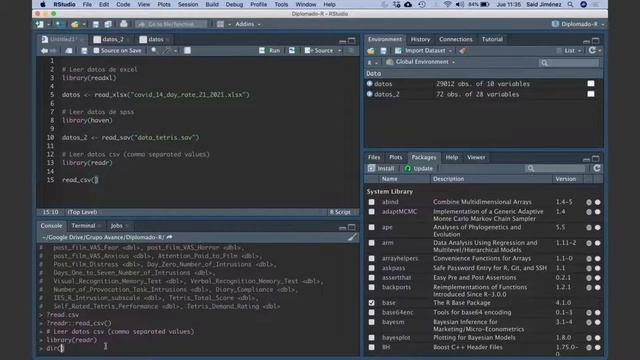This screenshot has width=640, height=360.
Task: Expand the datos_2 object details
Action: [x=369, y=94]
